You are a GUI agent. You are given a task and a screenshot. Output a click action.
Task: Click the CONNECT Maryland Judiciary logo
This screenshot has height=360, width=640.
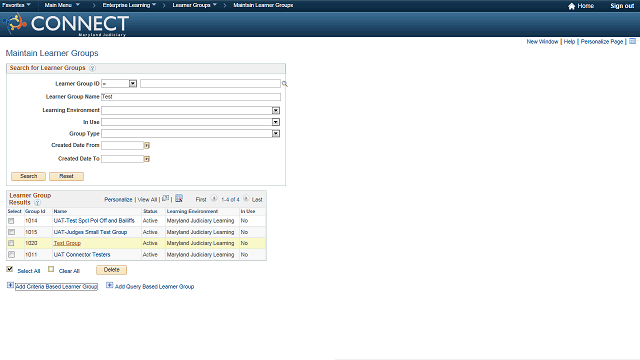66,24
